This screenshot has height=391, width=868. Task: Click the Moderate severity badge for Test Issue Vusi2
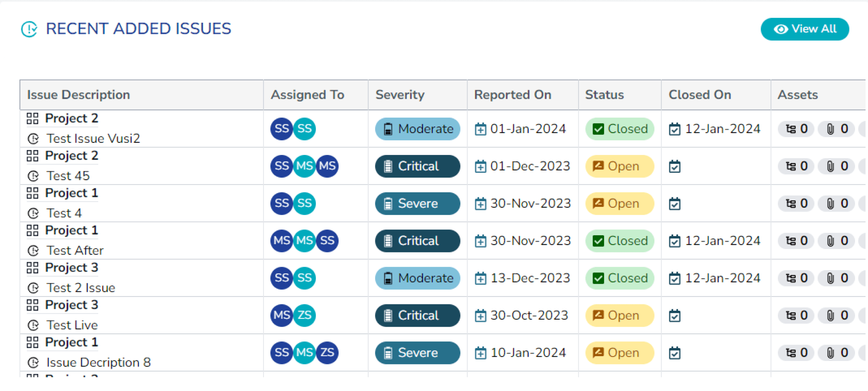pos(417,129)
